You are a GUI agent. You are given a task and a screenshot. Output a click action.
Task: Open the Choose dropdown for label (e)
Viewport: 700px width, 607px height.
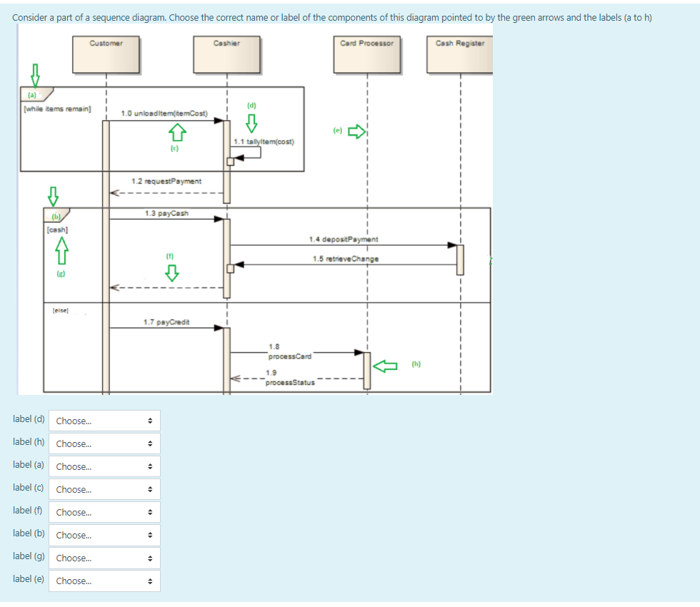pos(104,581)
